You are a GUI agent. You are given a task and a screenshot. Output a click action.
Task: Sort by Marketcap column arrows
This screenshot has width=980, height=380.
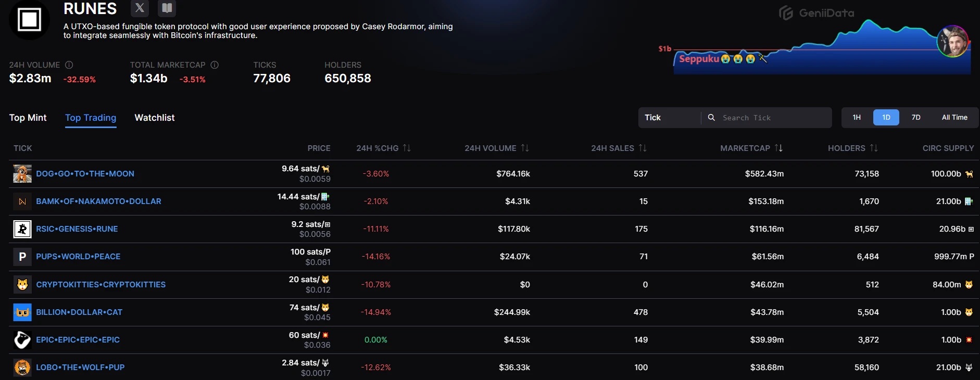pyautogui.click(x=778, y=148)
